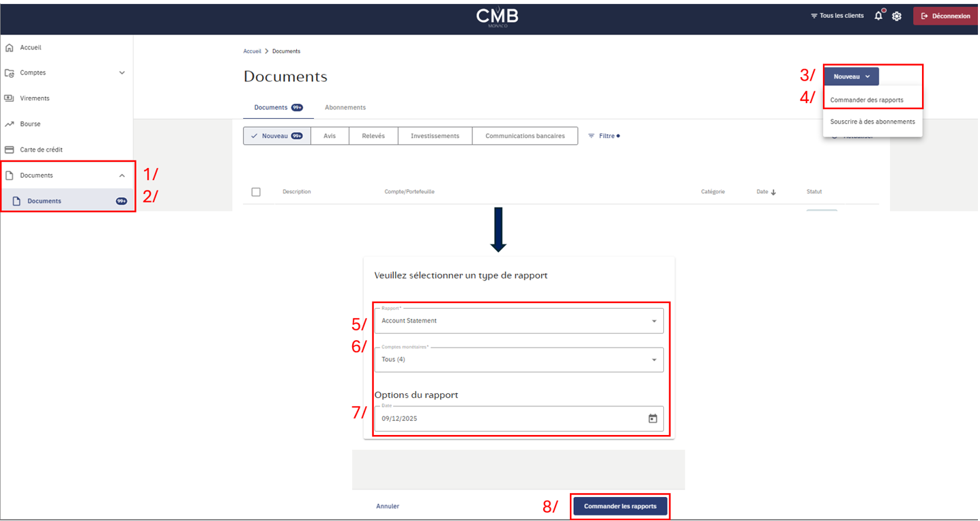This screenshot has height=521, width=980.
Task: Click the CMB Monaco logo
Action: point(497,16)
